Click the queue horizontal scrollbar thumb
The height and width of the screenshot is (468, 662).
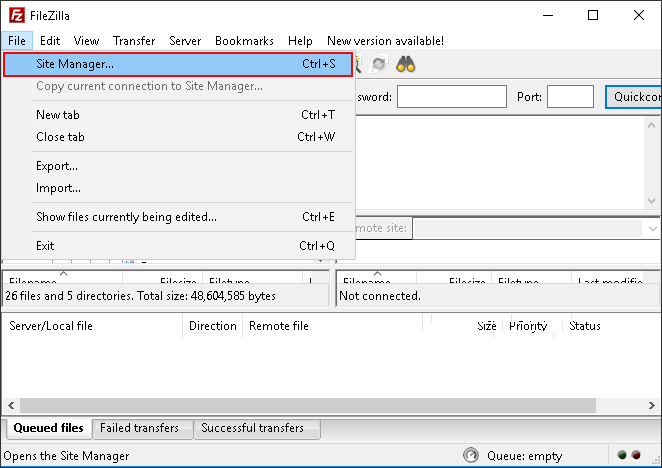point(308,405)
